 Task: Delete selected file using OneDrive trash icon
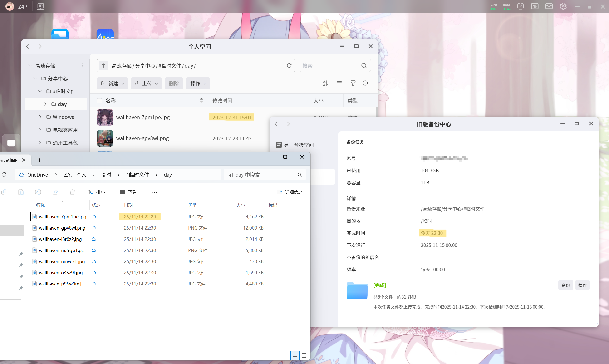click(x=72, y=192)
